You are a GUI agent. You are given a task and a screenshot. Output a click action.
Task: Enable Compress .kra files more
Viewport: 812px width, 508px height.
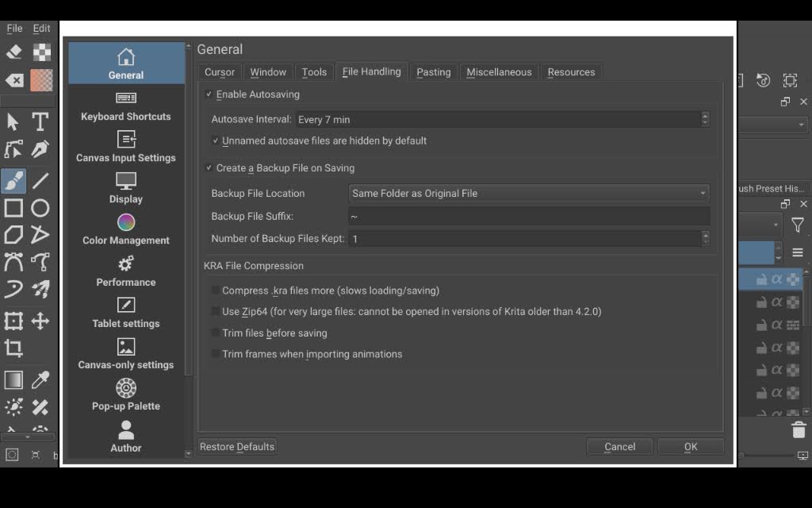[x=215, y=291]
